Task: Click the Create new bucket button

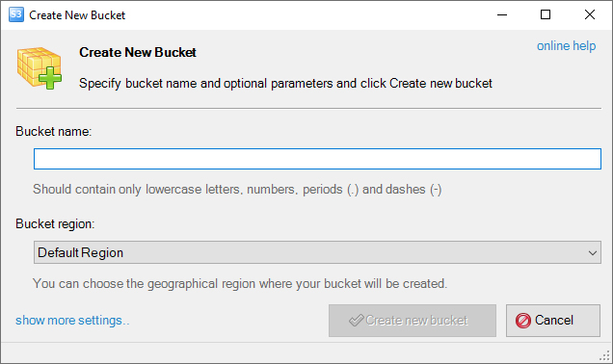Action: [413, 321]
